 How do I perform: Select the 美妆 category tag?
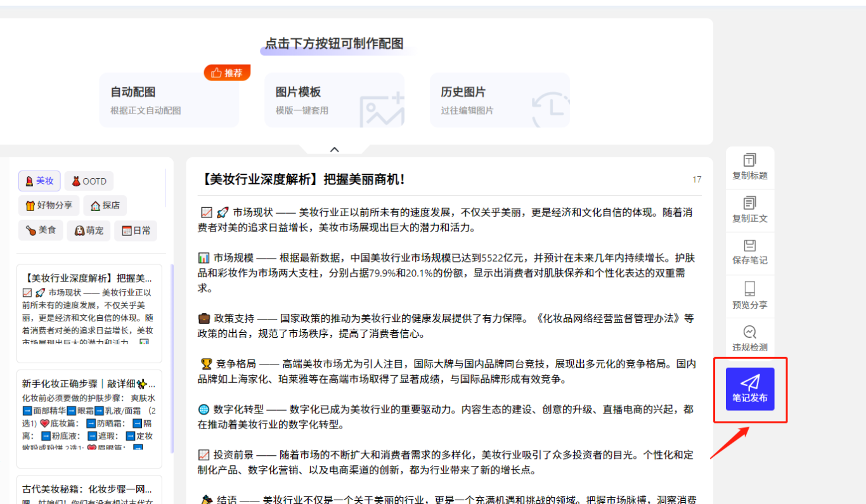pos(39,181)
